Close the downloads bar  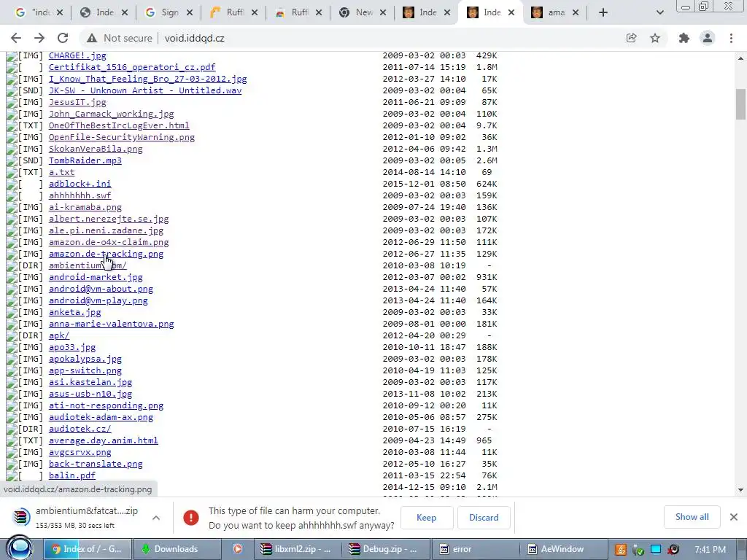[734, 517]
